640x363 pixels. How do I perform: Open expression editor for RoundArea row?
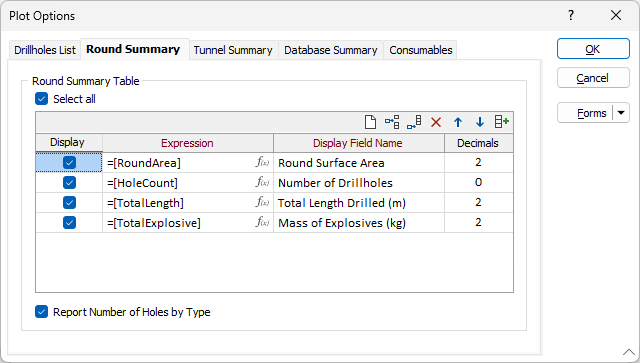262,162
